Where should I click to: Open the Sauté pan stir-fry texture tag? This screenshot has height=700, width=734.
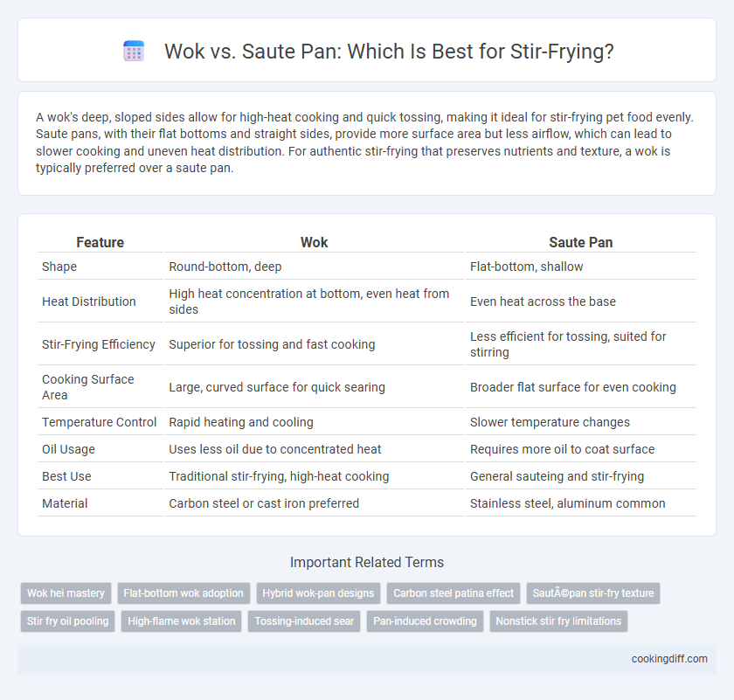point(593,593)
